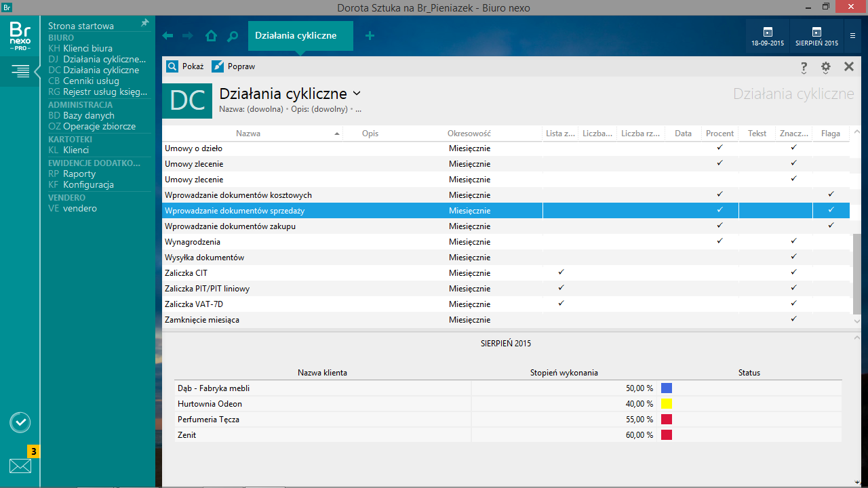Select the Działania cykliczne tab
The image size is (868, 488).
(x=296, y=35)
